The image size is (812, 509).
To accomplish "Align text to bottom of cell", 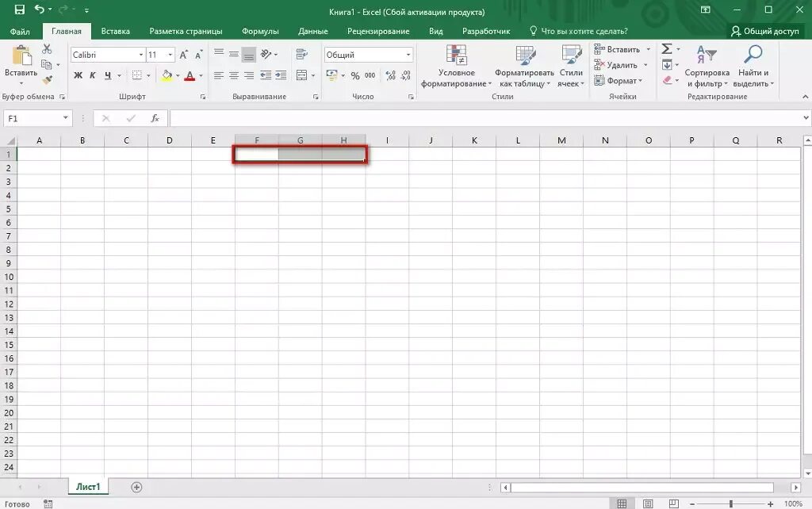I will coord(249,55).
